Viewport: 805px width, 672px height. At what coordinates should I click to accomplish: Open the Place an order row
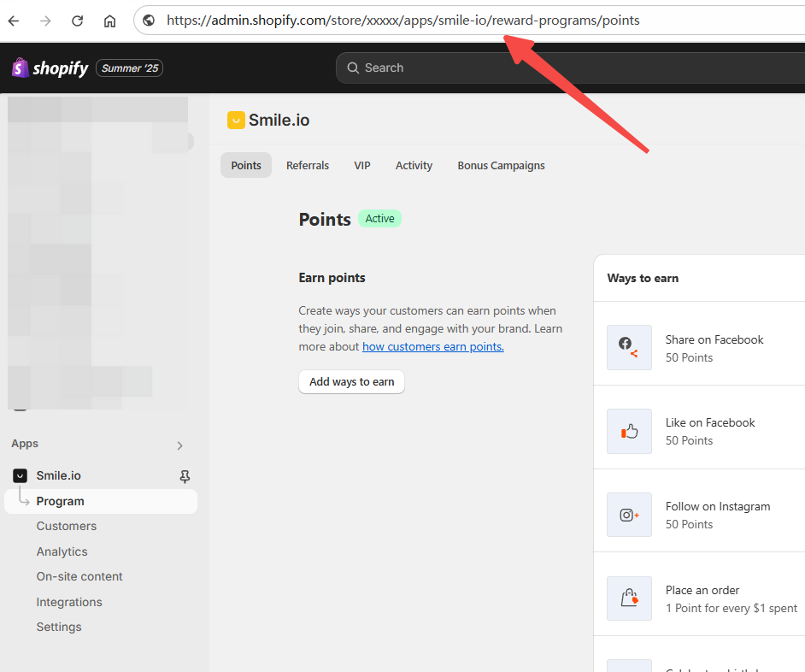[699, 594]
